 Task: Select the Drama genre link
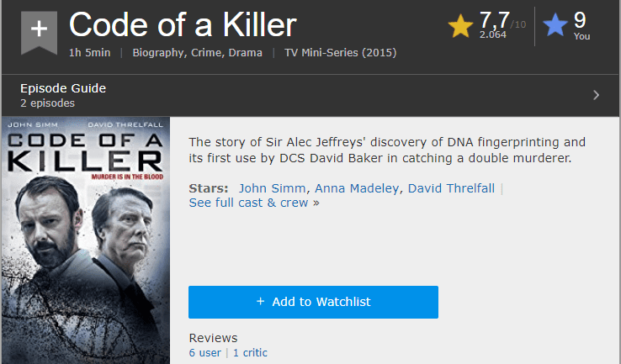[x=245, y=53]
